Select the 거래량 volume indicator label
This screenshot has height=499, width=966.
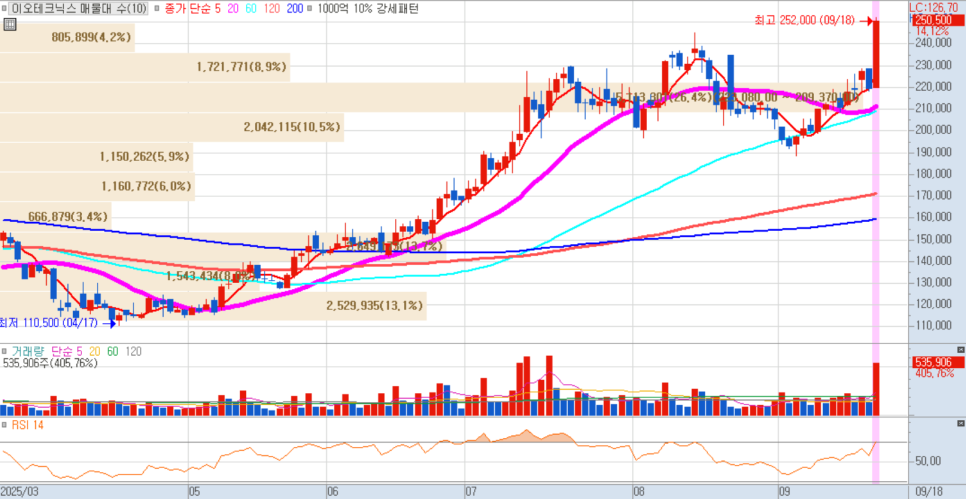(x=27, y=351)
